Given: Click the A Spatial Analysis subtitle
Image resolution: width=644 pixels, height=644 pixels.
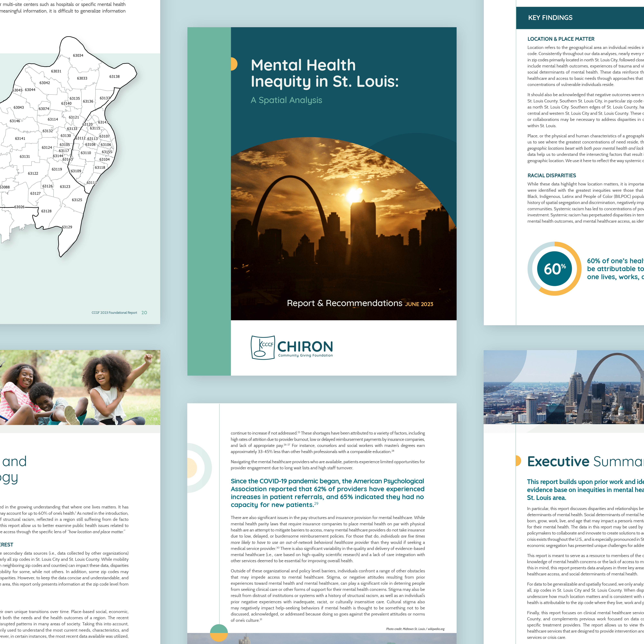Looking at the screenshot, I should [x=286, y=100].
